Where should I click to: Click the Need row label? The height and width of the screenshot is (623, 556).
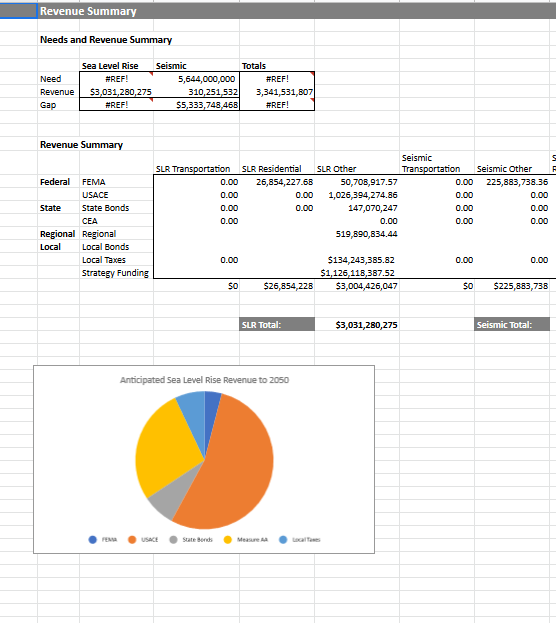(50, 79)
